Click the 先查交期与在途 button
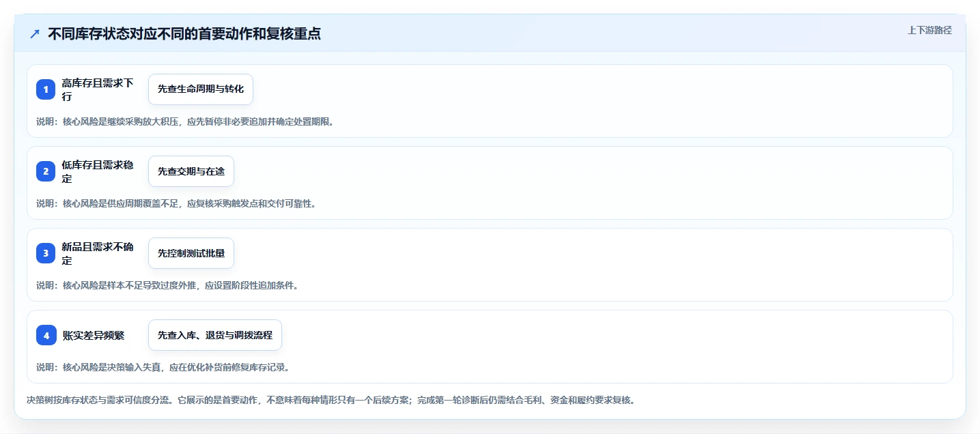The image size is (980, 434). pos(191,171)
